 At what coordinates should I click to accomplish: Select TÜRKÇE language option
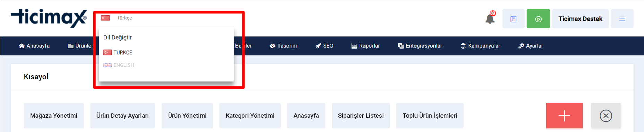pos(118,53)
